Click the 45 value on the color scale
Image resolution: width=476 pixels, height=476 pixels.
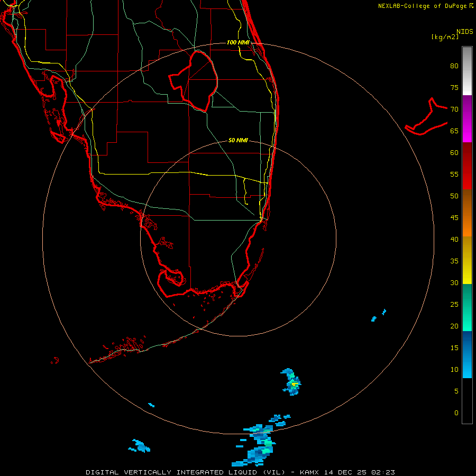pos(454,218)
